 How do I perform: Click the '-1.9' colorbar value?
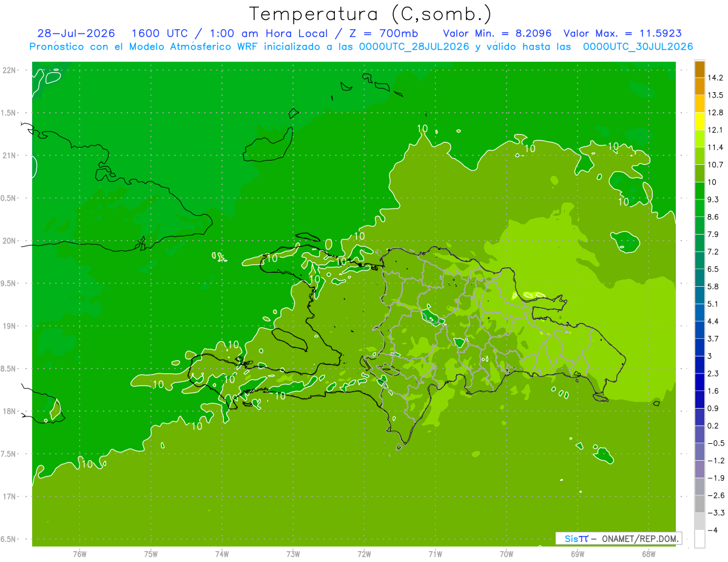(x=715, y=478)
